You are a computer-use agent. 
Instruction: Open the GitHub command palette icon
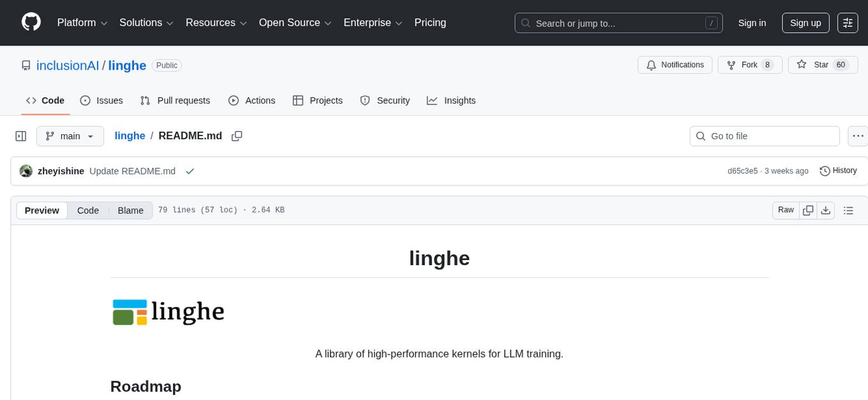(847, 22)
